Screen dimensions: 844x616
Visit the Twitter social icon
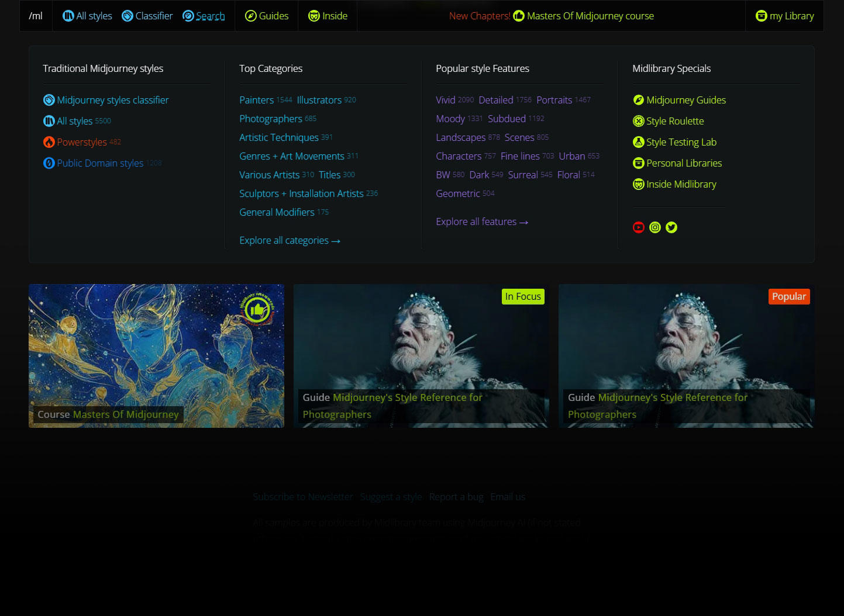click(x=671, y=227)
